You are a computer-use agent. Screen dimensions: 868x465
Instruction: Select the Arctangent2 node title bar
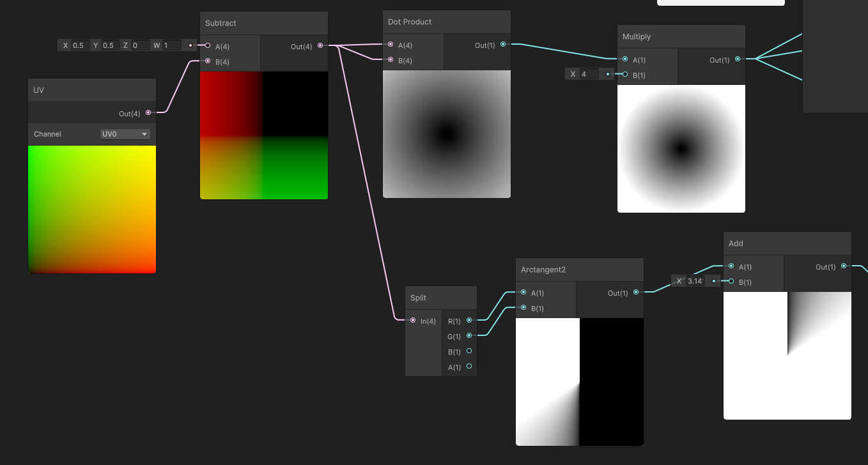pyautogui.click(x=580, y=270)
